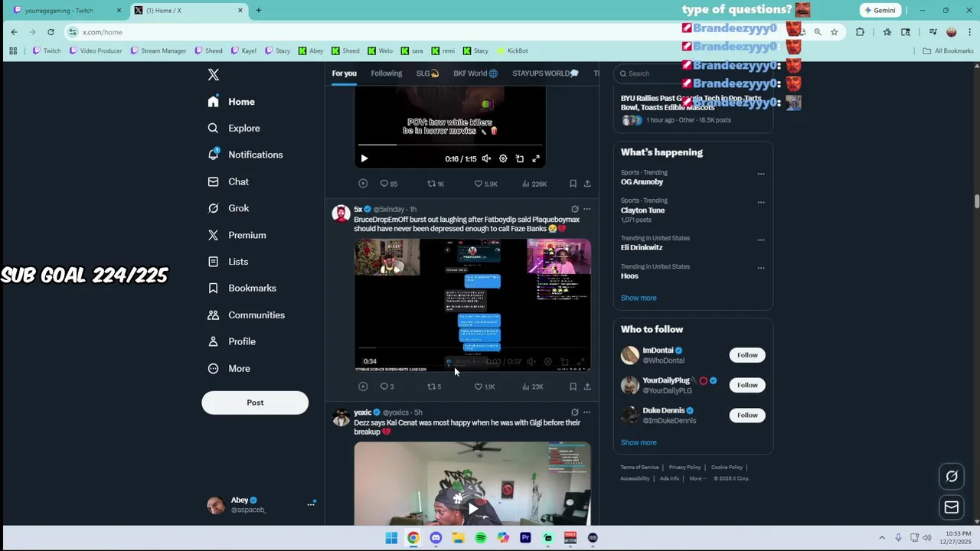This screenshot has height=551, width=980.
Task: Share the 5x post
Action: point(587,386)
